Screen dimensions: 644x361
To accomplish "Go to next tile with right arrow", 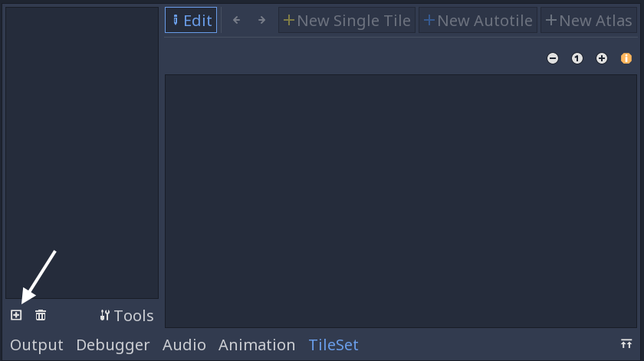I will tap(261, 21).
